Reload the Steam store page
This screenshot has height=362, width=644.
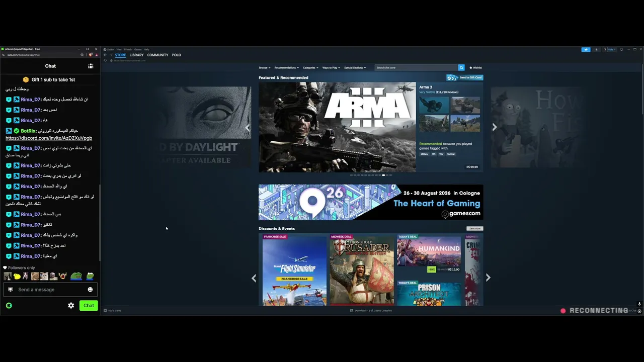coord(105,60)
